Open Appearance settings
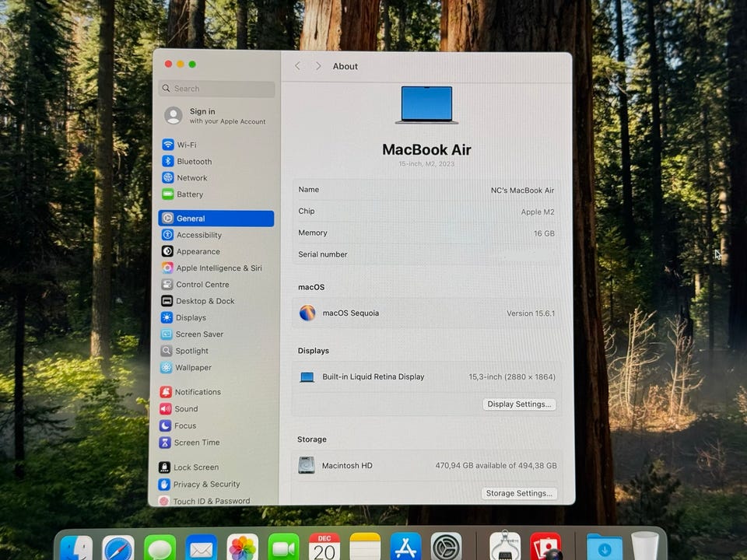747x560 pixels. (x=191, y=251)
